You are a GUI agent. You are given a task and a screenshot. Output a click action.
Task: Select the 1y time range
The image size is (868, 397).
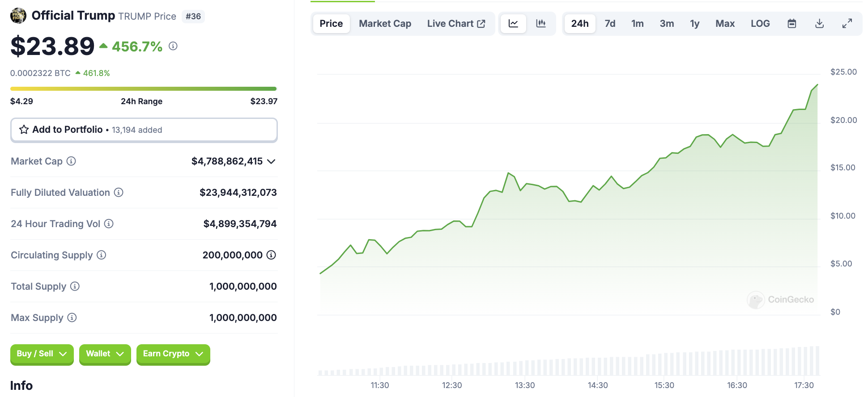[x=694, y=24]
